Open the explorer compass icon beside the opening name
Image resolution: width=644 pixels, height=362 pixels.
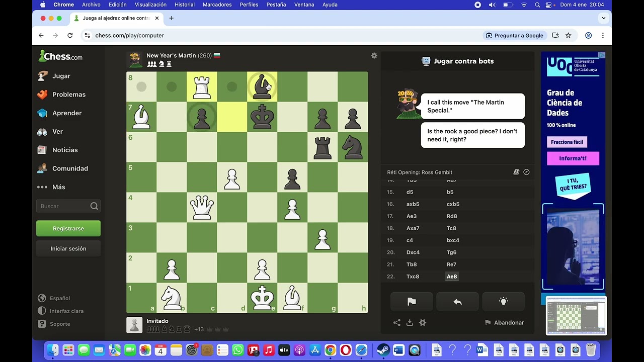(x=526, y=172)
